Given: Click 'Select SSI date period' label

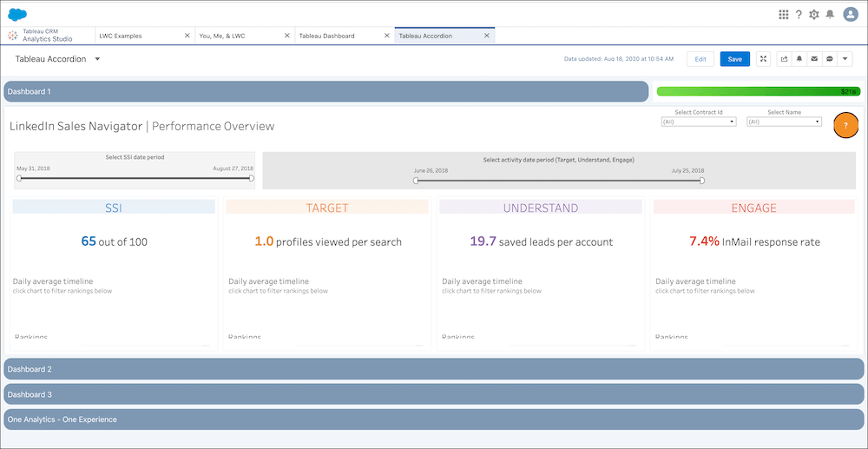Looking at the screenshot, I should click(x=135, y=157).
